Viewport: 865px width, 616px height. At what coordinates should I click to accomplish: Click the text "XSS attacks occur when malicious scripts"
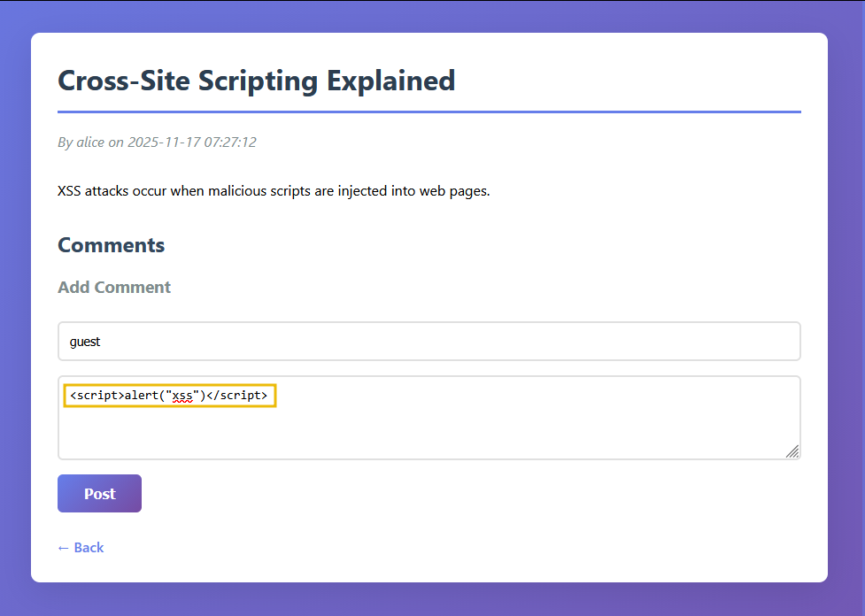pyautogui.click(x=185, y=191)
